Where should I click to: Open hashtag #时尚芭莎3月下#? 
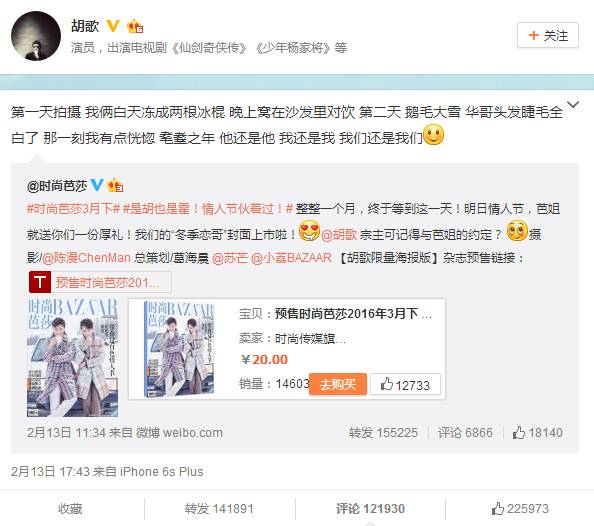click(x=73, y=209)
